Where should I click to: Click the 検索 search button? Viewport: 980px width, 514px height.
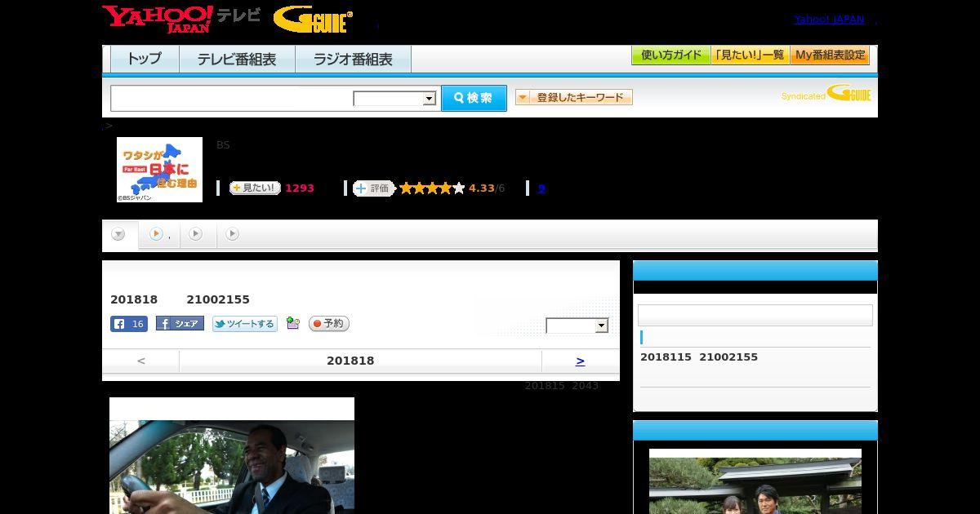[474, 98]
